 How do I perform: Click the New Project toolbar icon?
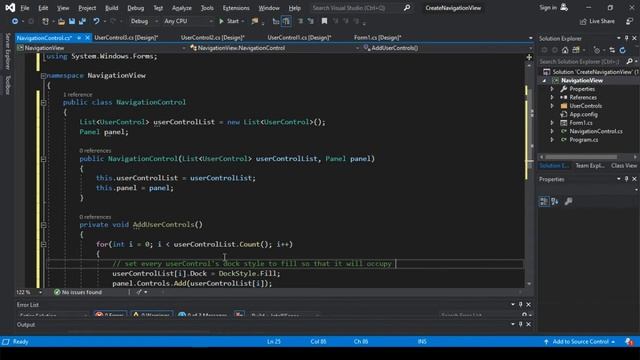(x=45, y=21)
